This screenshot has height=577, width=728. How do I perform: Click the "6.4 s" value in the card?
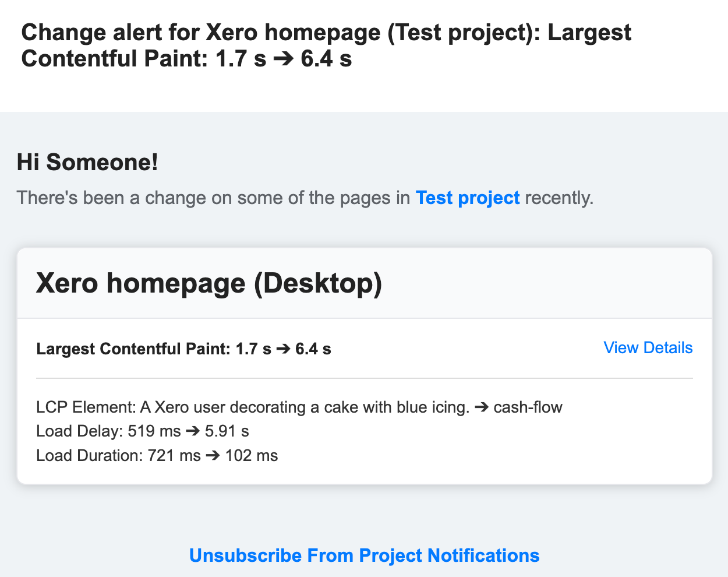[x=313, y=349]
